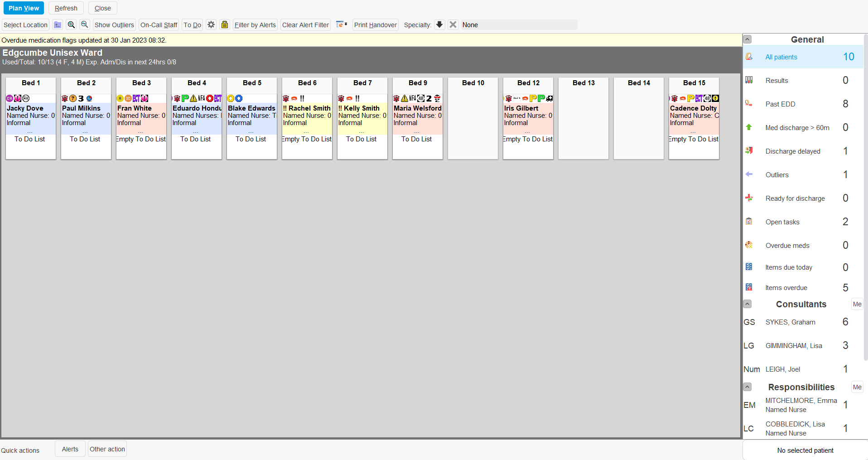Screen dimensions: 868x460
Task: Filter by All patients
Action: (803, 57)
